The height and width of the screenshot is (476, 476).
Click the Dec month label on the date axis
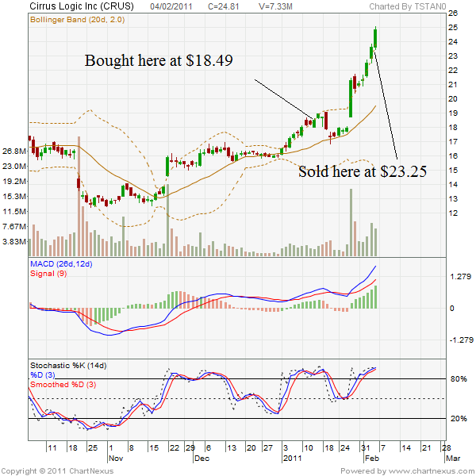[x=202, y=458]
